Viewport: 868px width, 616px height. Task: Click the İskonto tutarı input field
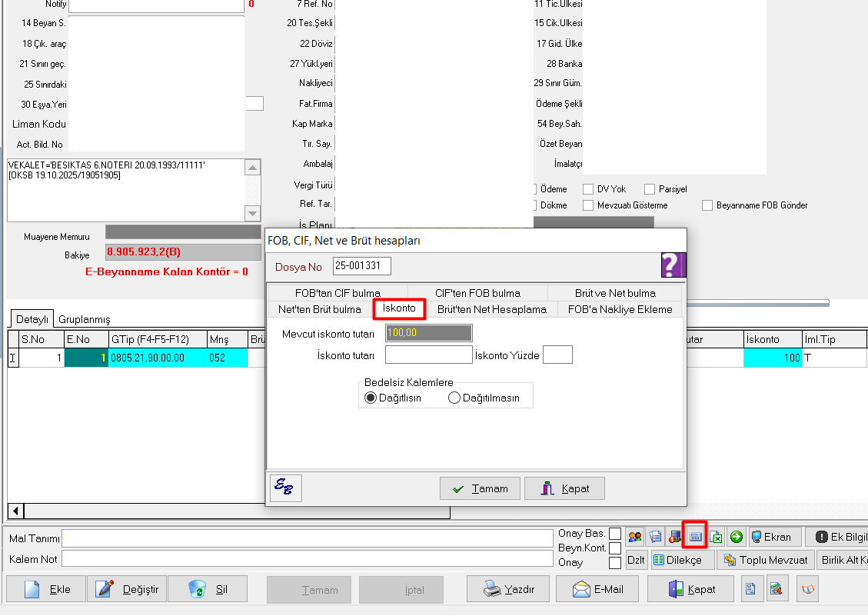[x=428, y=355]
